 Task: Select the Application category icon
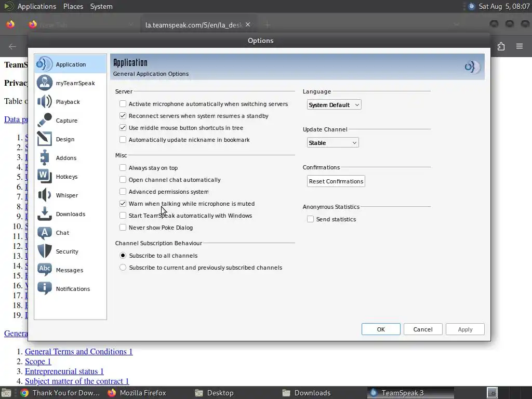tap(45, 64)
